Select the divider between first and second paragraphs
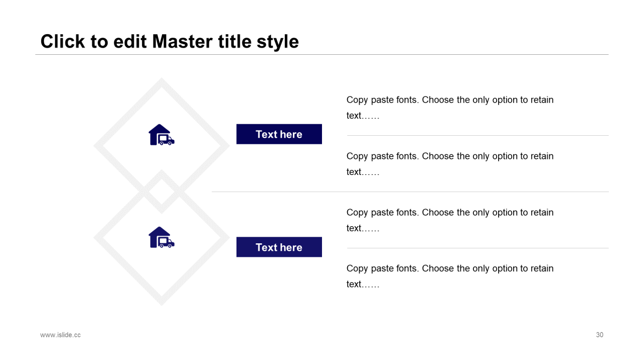Image resolution: width=644 pixels, height=362 pixels. (477, 135)
